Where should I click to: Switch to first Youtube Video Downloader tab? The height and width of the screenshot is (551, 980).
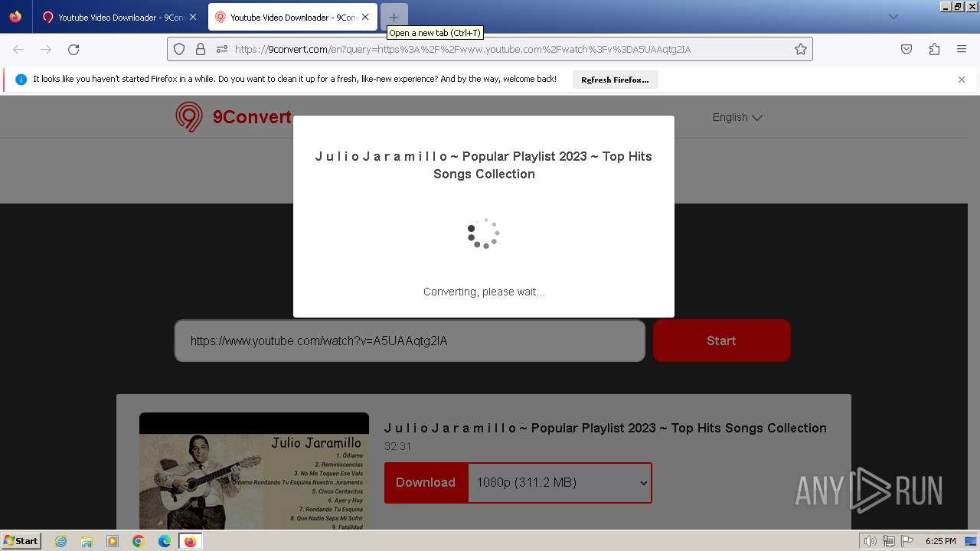tap(119, 17)
